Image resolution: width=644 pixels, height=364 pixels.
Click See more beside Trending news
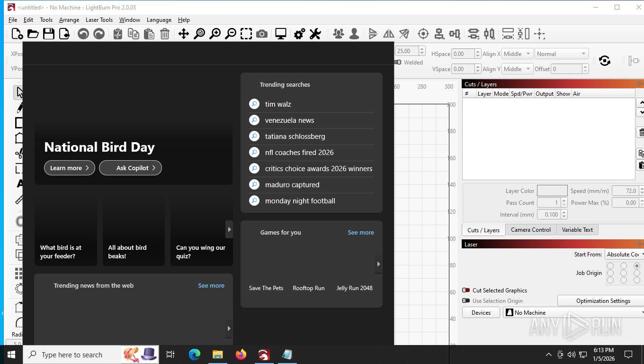[211, 285]
